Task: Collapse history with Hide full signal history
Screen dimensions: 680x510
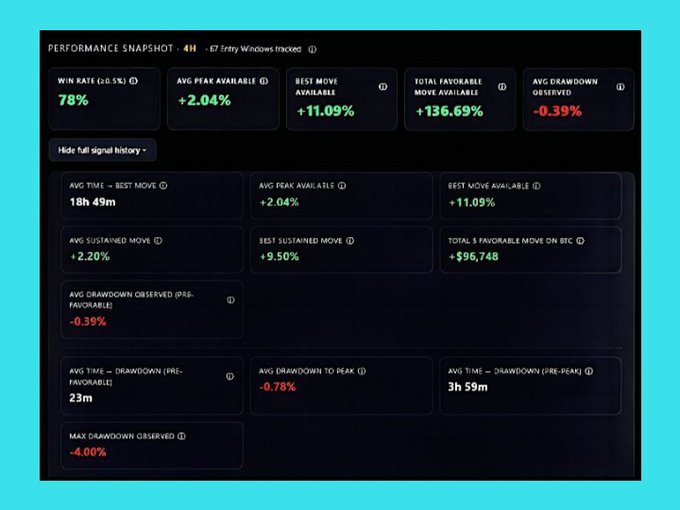Action: click(x=102, y=150)
